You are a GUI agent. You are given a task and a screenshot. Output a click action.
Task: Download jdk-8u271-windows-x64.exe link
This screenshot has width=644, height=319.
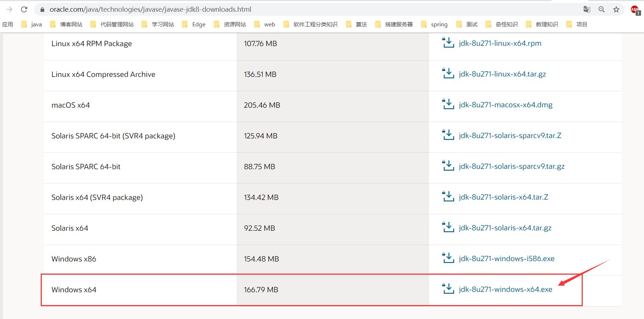(505, 289)
